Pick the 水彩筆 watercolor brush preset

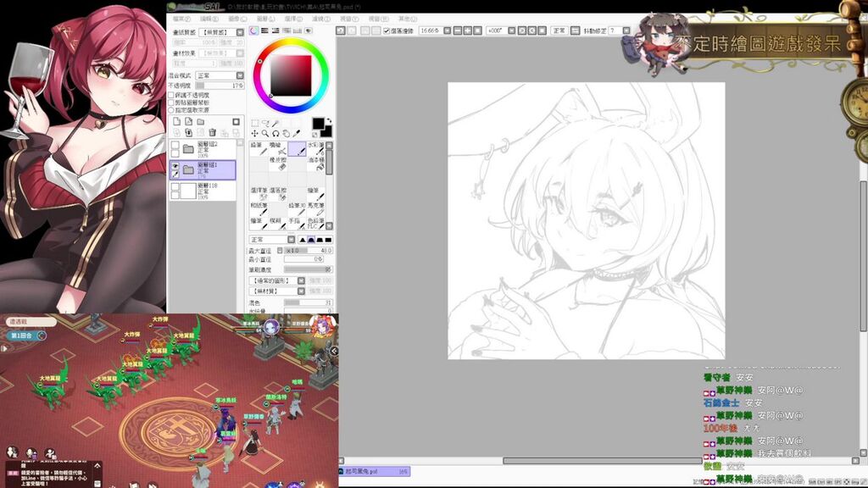pos(315,148)
